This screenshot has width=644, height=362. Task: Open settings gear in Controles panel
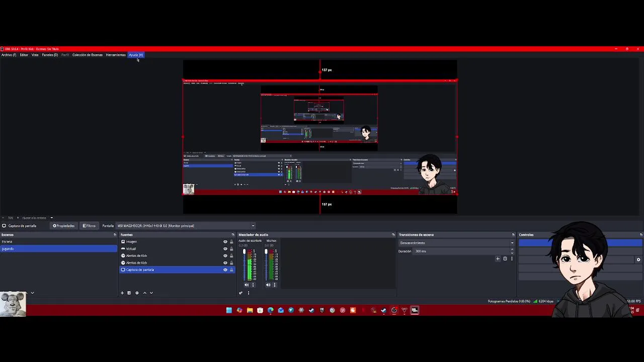click(x=638, y=260)
